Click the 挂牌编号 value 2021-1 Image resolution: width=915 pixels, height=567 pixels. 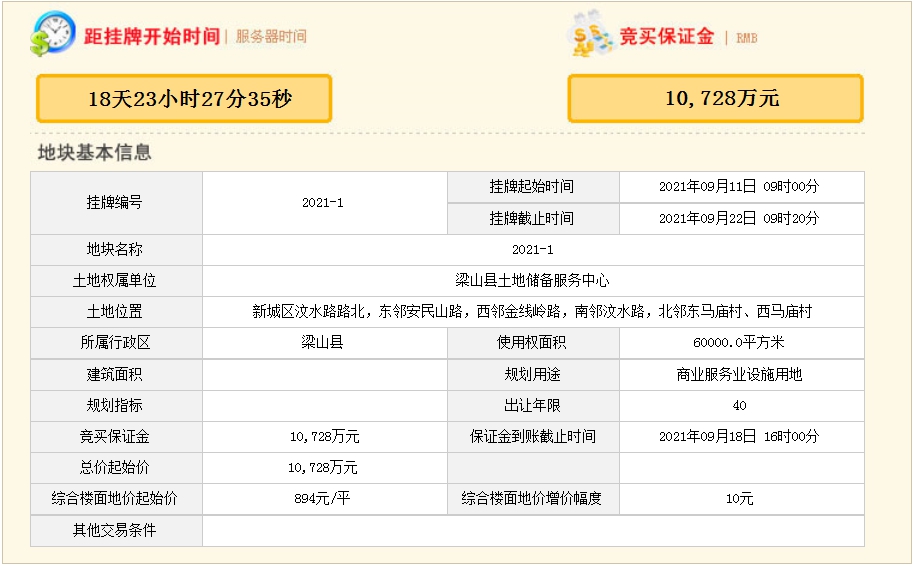pyautogui.click(x=323, y=203)
